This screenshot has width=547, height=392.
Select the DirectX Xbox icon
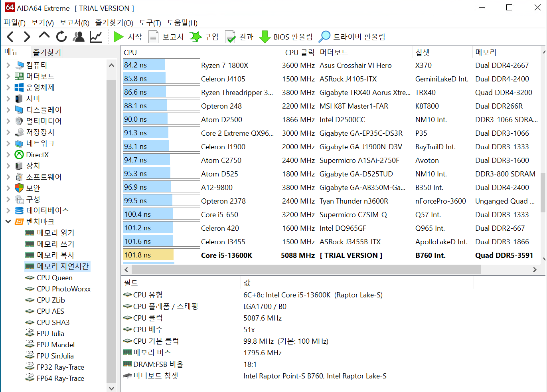pyautogui.click(x=19, y=154)
